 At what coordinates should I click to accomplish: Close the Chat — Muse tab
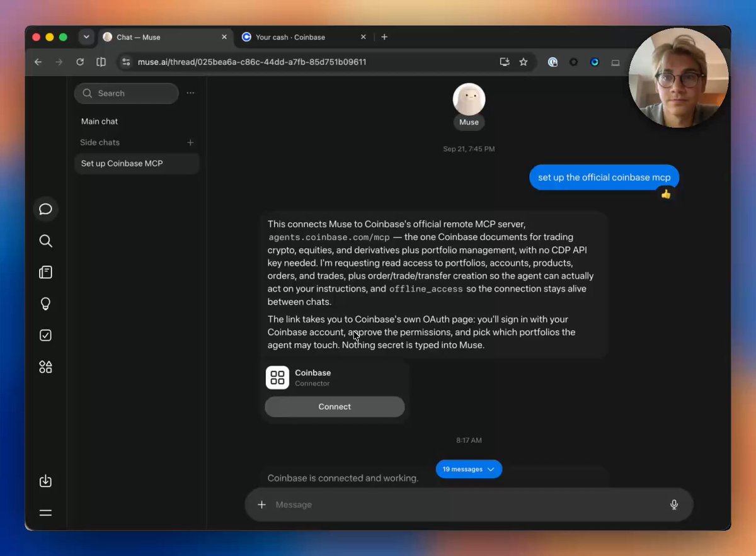pos(224,37)
